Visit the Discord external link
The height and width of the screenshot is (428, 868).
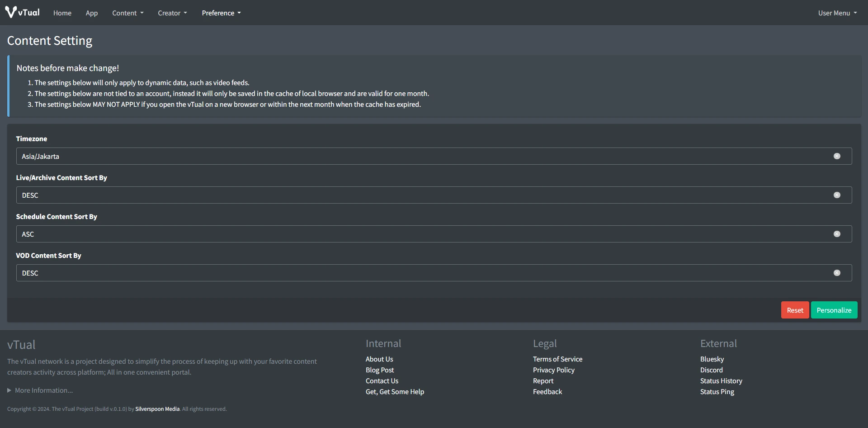711,370
